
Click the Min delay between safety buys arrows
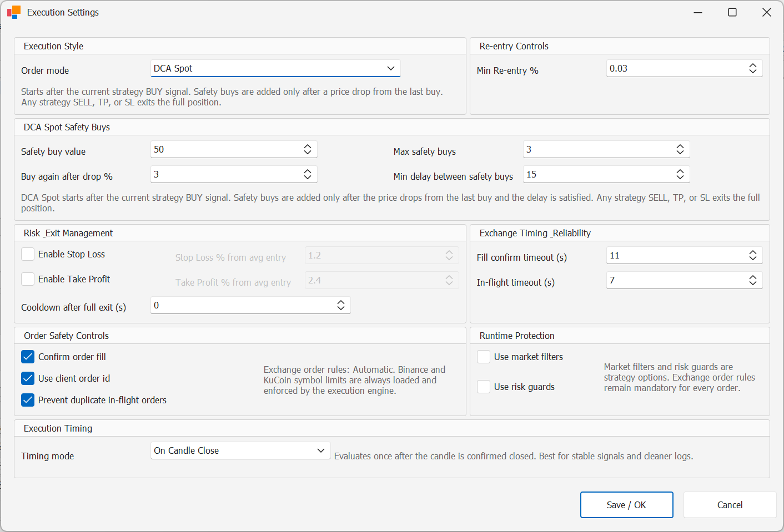[680, 174]
